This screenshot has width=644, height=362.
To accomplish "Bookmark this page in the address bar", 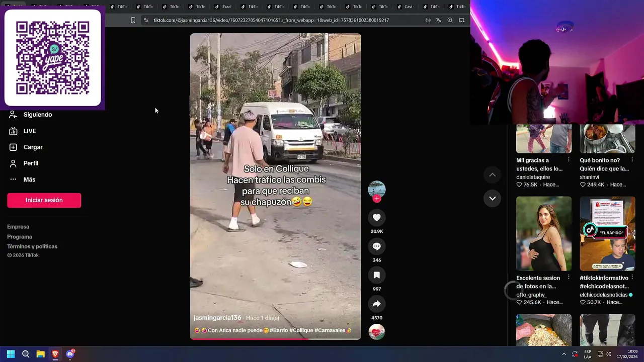I will tap(133, 20).
